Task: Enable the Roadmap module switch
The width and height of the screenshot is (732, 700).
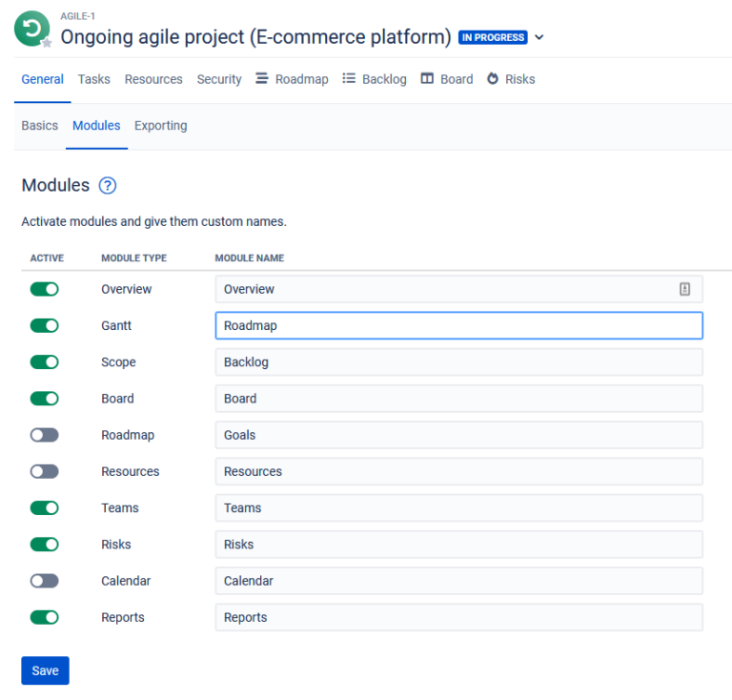Action: 45,435
